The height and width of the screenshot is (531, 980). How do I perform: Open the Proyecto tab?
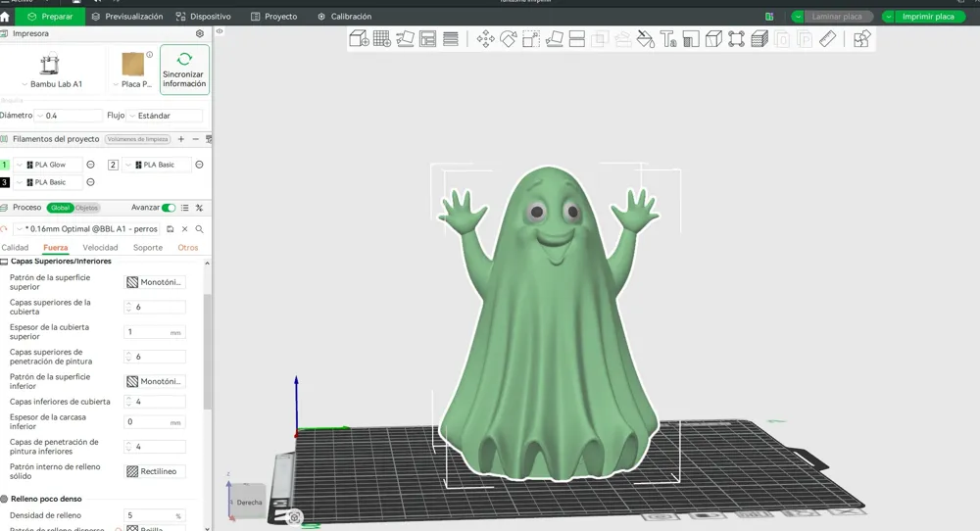click(x=273, y=17)
